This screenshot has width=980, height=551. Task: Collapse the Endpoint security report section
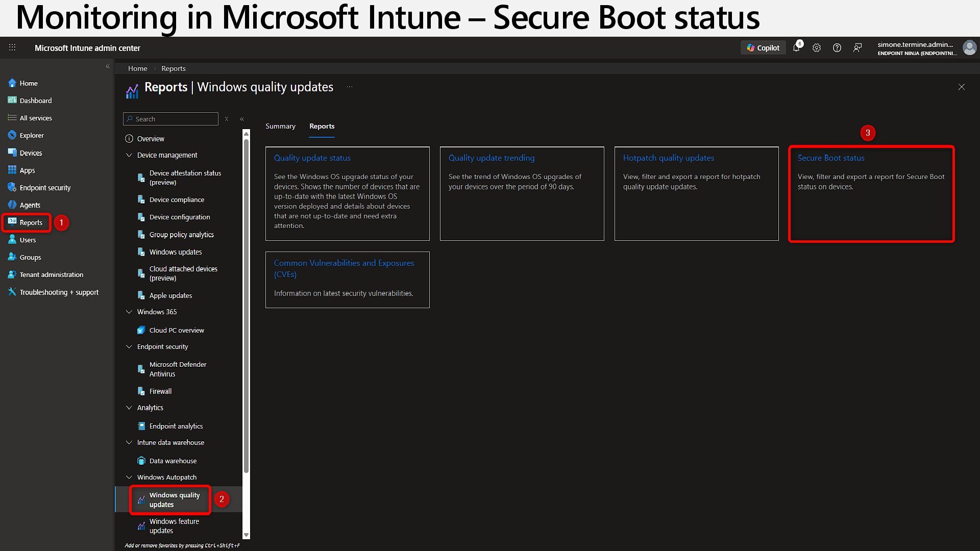click(x=129, y=346)
